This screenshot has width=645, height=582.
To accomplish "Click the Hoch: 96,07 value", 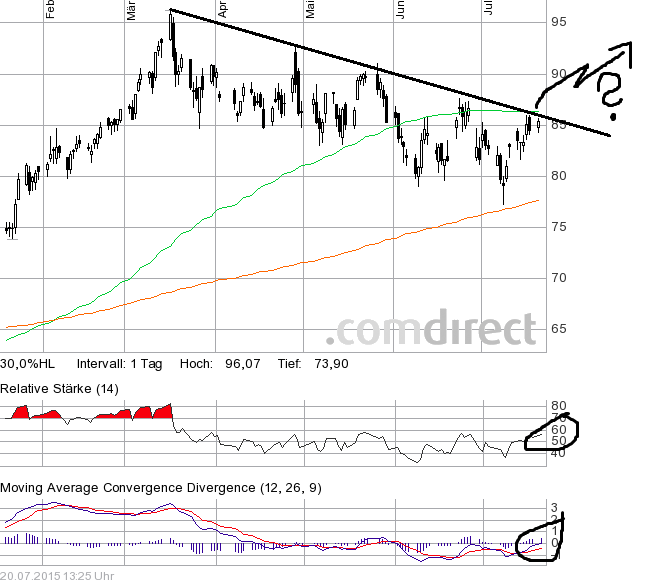I will point(220,364).
